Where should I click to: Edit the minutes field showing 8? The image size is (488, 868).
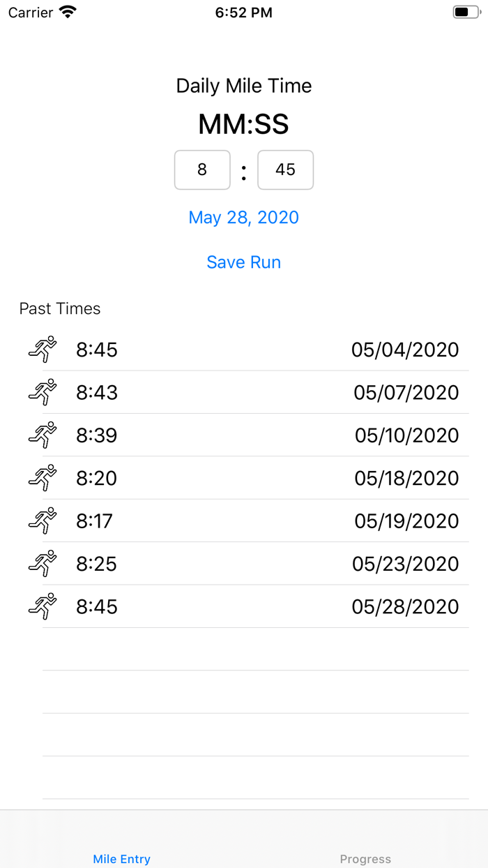click(202, 170)
